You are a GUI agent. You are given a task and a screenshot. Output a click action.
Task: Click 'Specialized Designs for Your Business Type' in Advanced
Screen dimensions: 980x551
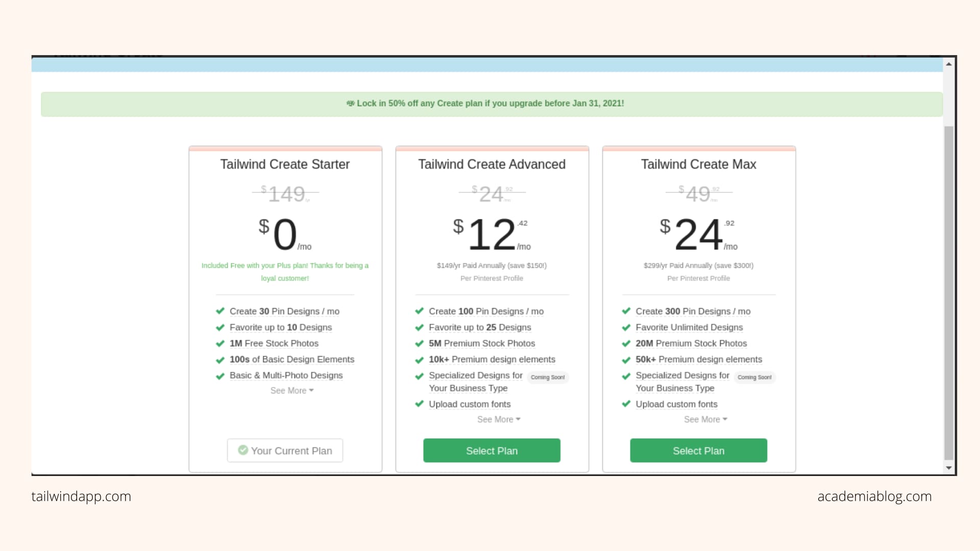tap(476, 382)
